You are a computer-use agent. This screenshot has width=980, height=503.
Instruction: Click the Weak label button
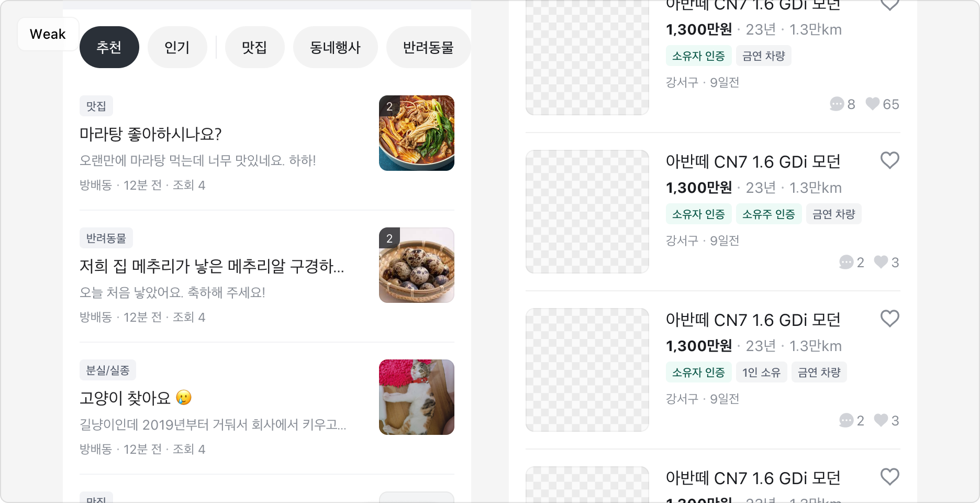coord(48,34)
